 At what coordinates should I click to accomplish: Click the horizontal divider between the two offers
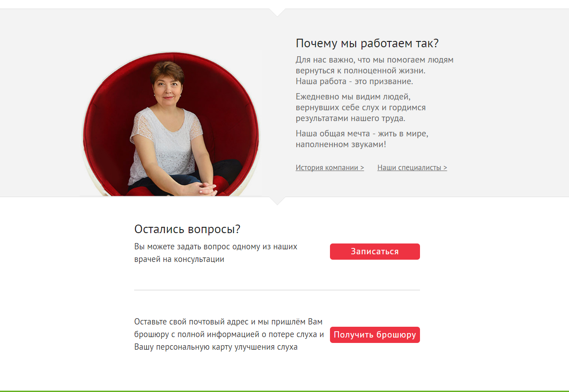pyautogui.click(x=277, y=290)
